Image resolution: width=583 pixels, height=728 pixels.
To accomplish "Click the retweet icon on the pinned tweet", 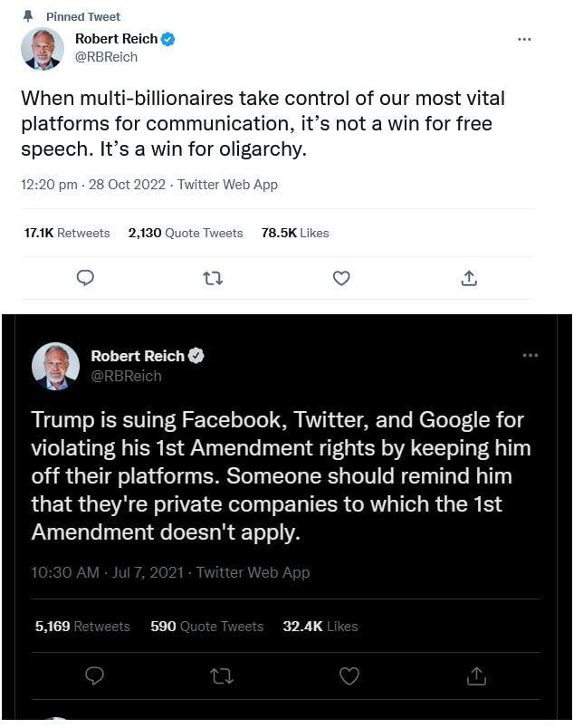I will (213, 278).
